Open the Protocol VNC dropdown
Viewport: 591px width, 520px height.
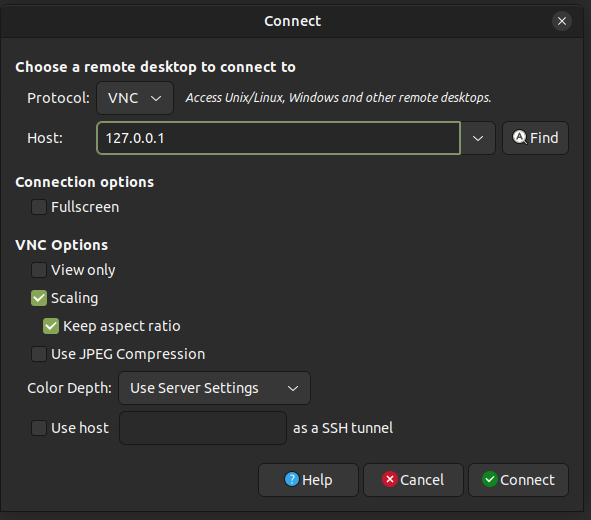coord(135,98)
